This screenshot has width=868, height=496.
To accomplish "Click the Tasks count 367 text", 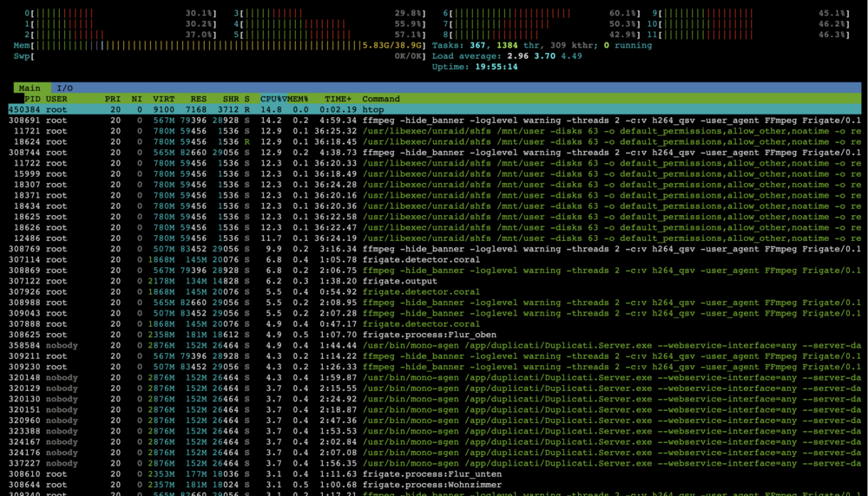I will coord(477,45).
